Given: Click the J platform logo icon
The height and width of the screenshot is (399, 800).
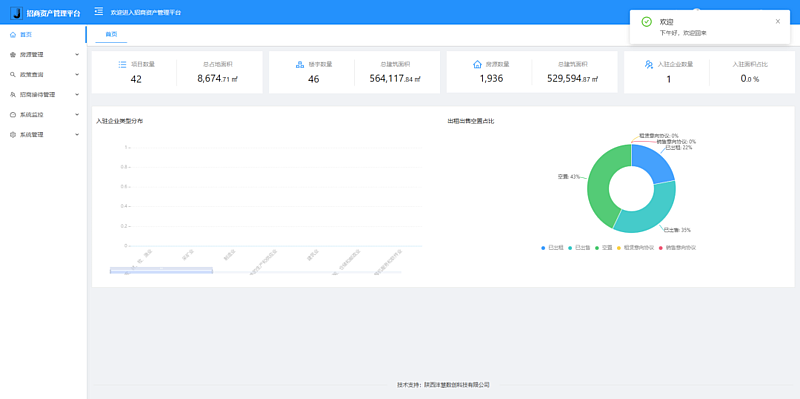Looking at the screenshot, I should pos(16,13).
